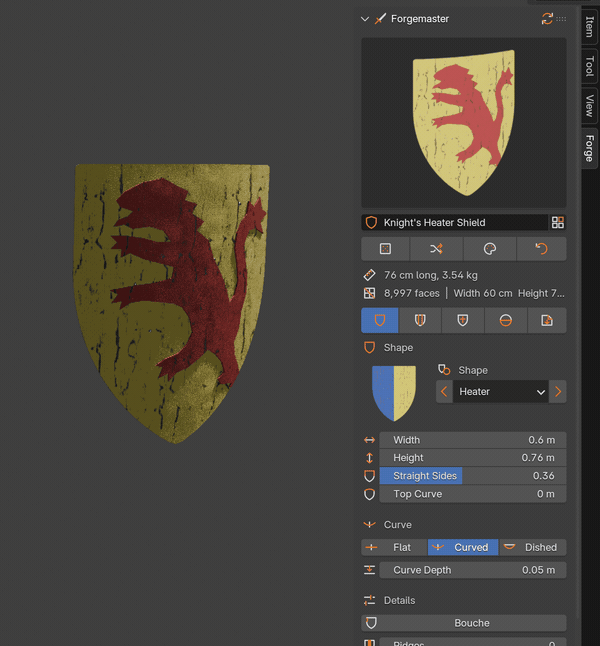This screenshot has height=646, width=600.
Task: Select the shield shape tab
Action: pyautogui.click(x=380, y=320)
